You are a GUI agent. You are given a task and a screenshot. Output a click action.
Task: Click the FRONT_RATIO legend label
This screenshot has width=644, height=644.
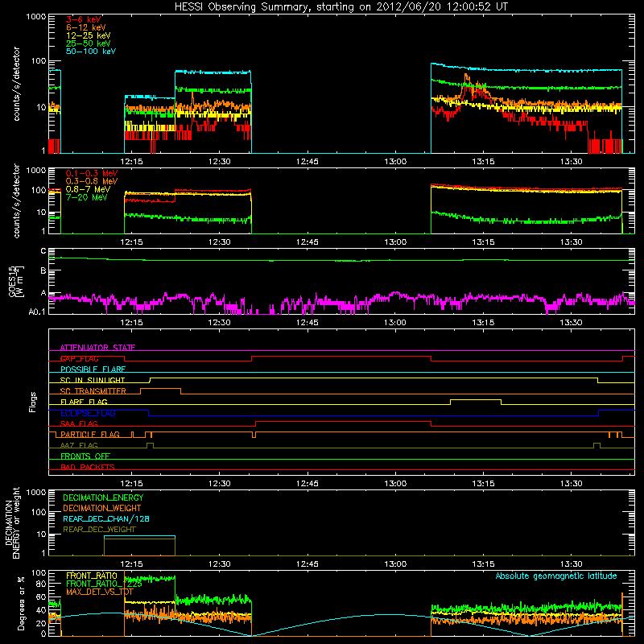[92, 576]
